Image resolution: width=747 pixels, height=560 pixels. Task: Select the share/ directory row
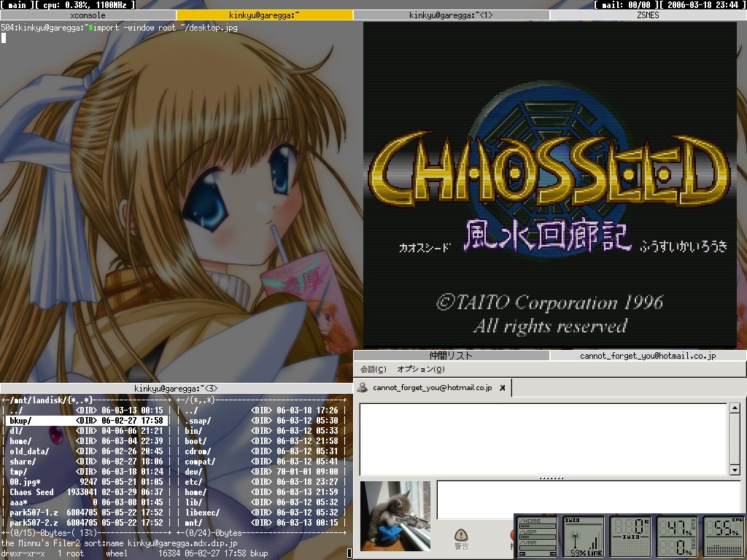pos(86,462)
